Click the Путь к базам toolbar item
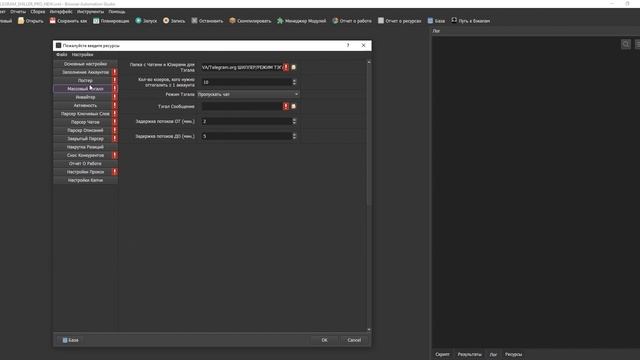This screenshot has width=640, height=360. click(471, 21)
